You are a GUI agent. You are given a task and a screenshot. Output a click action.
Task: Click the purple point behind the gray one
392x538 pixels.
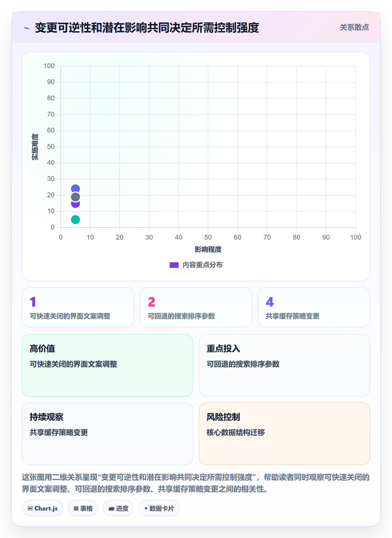[x=75, y=205]
